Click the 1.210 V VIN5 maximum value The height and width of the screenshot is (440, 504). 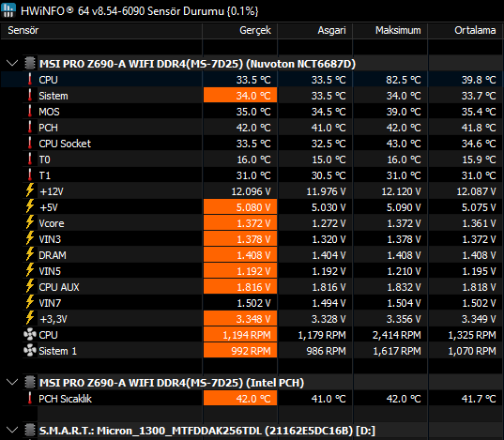click(404, 271)
